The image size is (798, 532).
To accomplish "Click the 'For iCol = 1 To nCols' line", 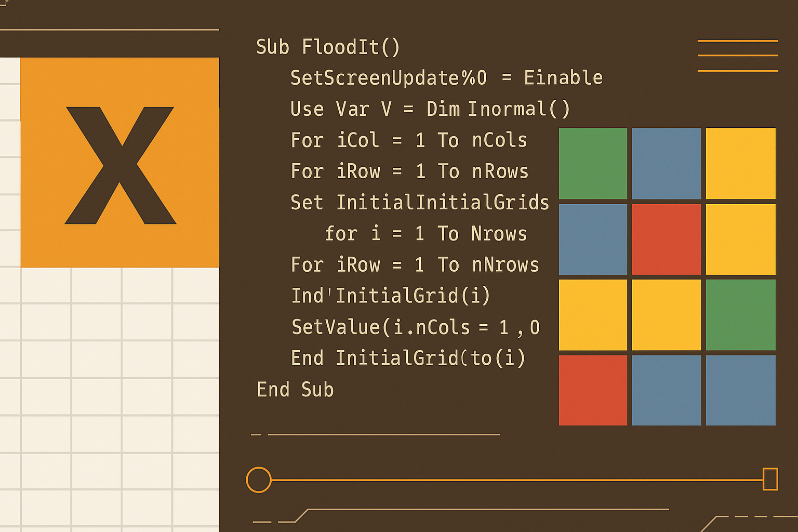I will pyautogui.click(x=409, y=140).
